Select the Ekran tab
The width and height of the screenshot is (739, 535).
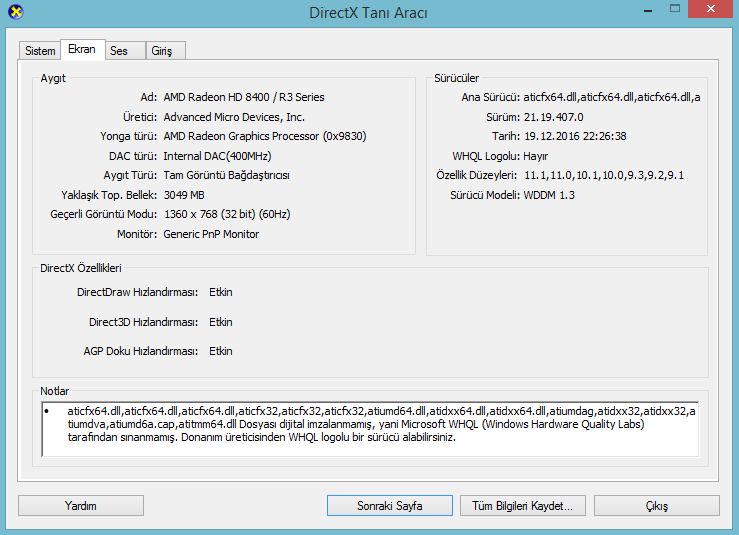82,49
